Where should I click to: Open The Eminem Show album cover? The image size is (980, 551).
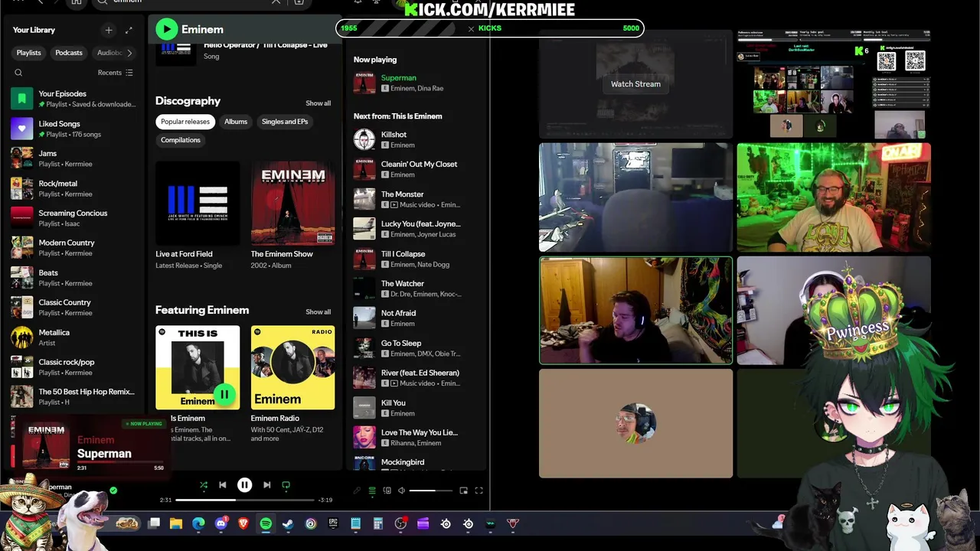coord(292,202)
